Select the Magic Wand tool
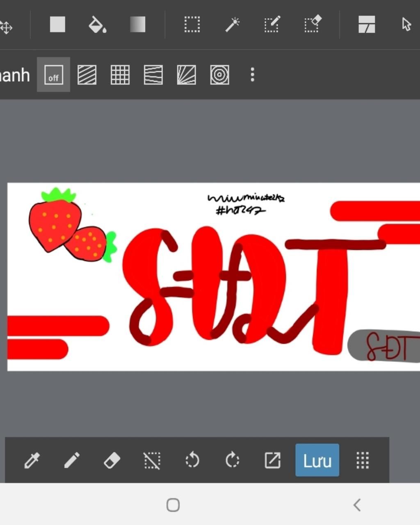The image size is (420, 525). 232,25
